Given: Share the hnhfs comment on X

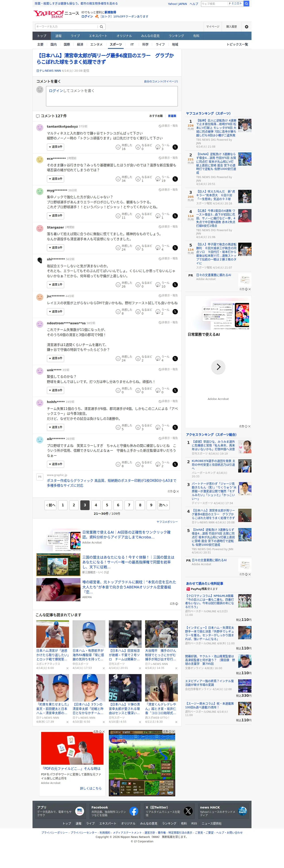Looking at the screenshot, I should click(175, 427).
